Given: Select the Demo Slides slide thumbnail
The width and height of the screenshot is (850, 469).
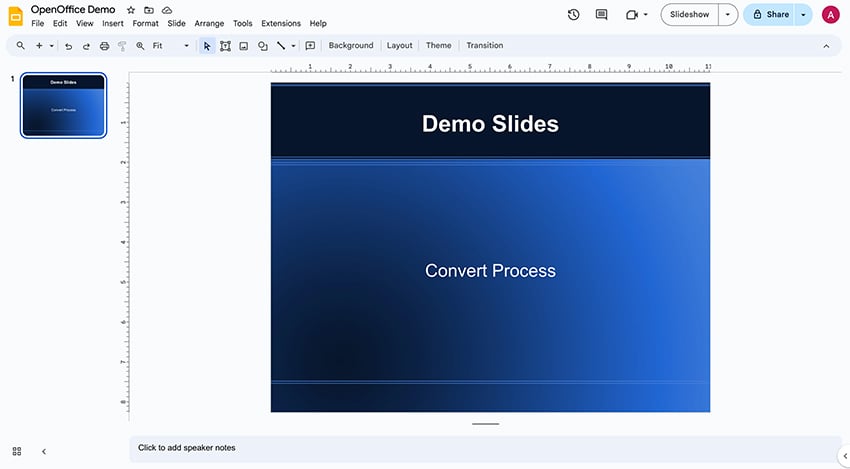Looking at the screenshot, I should [63, 105].
